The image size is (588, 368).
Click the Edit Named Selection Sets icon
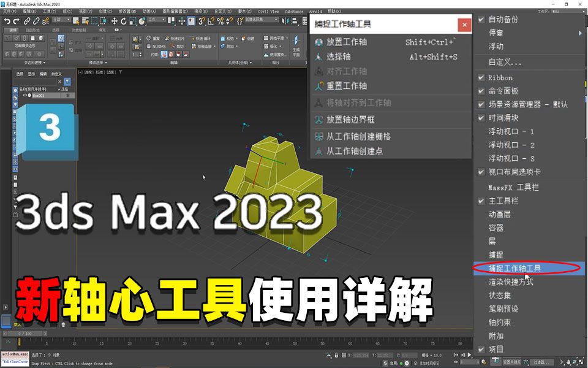point(239,21)
